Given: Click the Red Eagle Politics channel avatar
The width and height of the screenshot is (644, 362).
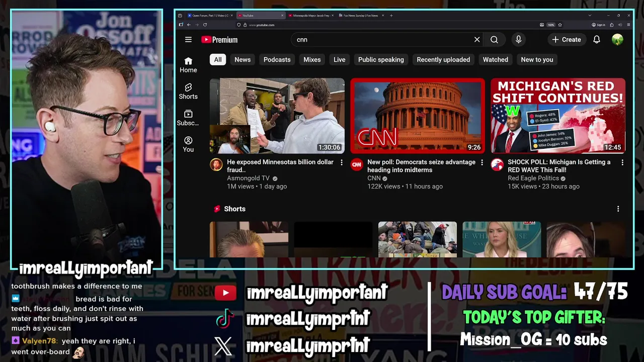Looking at the screenshot, I should tap(497, 164).
